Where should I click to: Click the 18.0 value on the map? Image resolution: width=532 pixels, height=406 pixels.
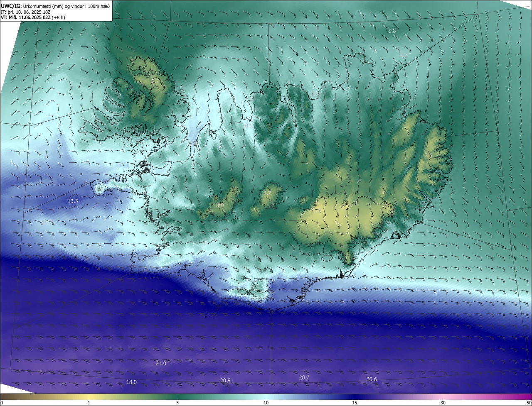131,382
